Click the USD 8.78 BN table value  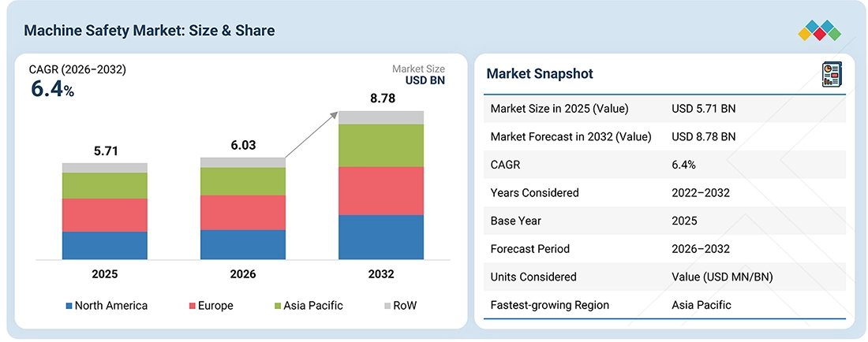[704, 136]
